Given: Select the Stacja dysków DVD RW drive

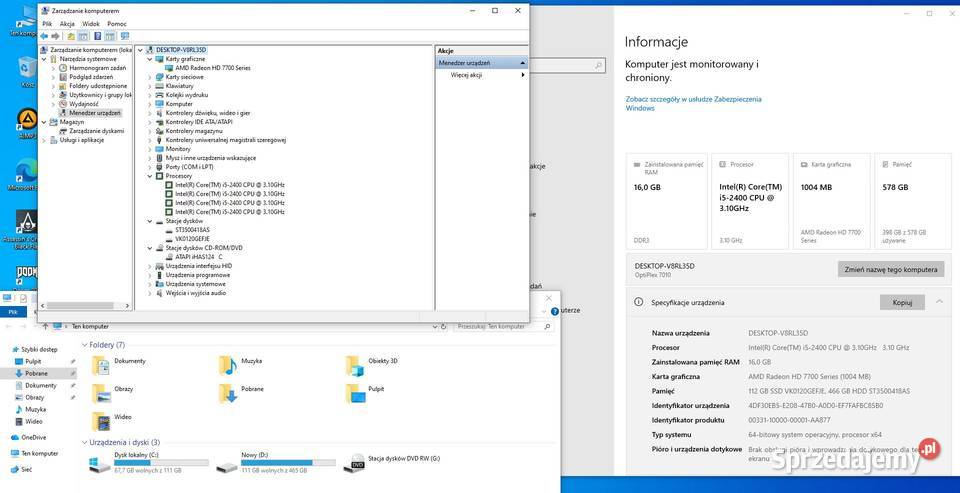Looking at the screenshot, I should pyautogui.click(x=357, y=464).
